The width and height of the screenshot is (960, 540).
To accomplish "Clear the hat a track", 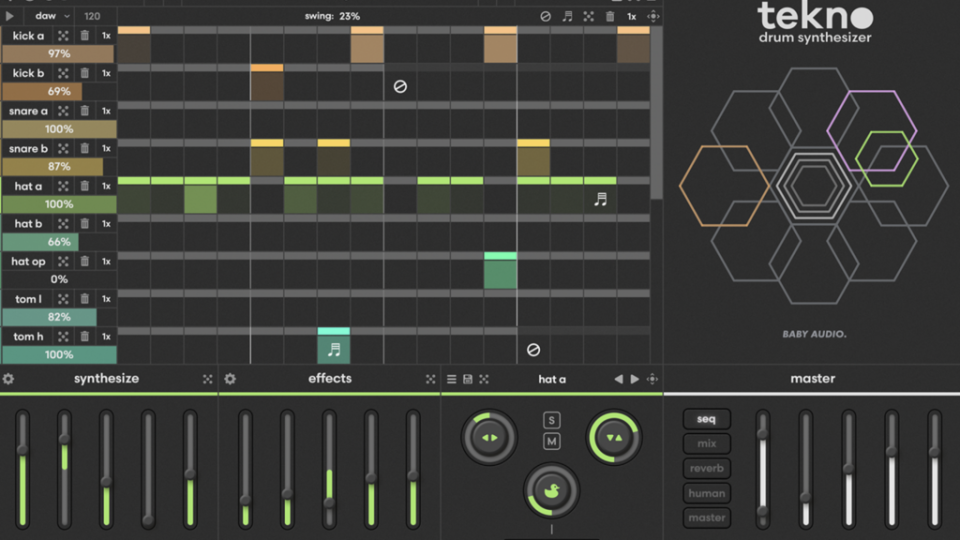I will point(84,186).
